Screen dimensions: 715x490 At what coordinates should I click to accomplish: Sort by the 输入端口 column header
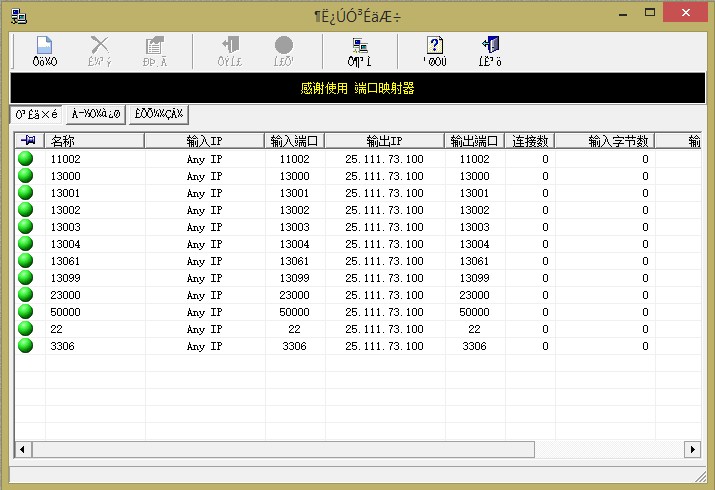pyautogui.click(x=295, y=141)
